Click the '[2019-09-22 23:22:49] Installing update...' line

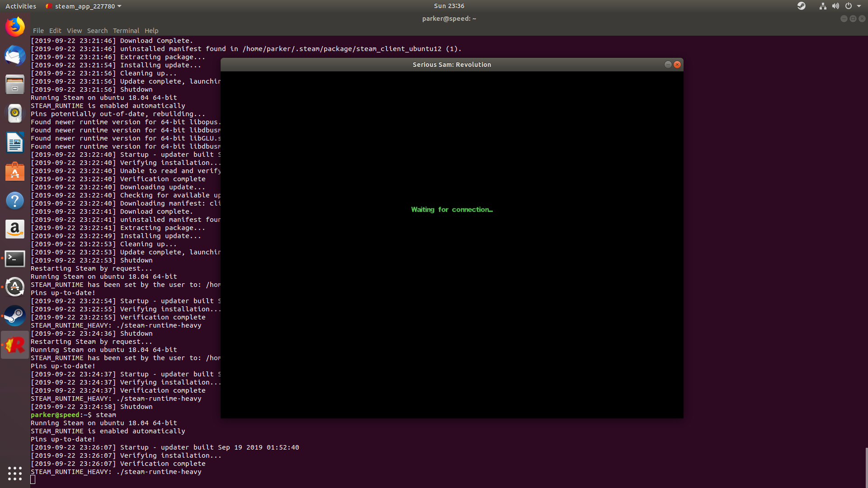[116, 236]
